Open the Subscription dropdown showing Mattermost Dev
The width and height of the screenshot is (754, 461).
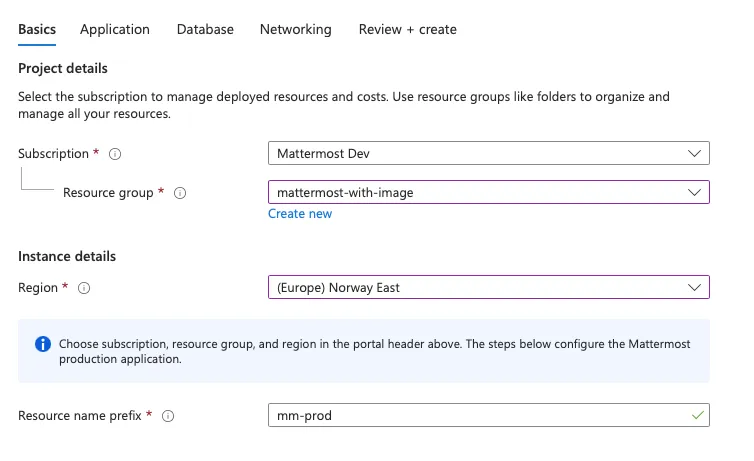tap(489, 153)
